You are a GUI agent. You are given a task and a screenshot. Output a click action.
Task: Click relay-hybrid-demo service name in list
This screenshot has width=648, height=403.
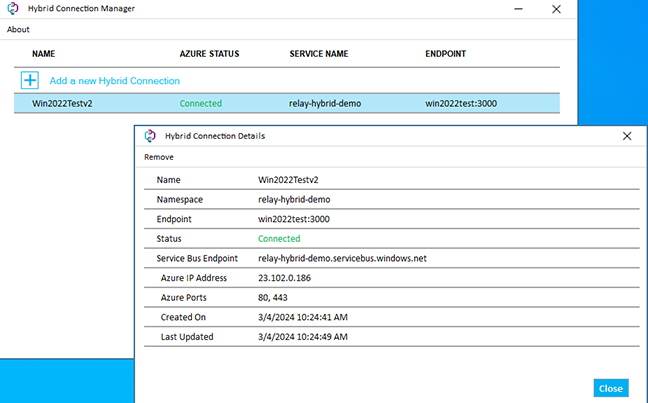click(x=325, y=103)
